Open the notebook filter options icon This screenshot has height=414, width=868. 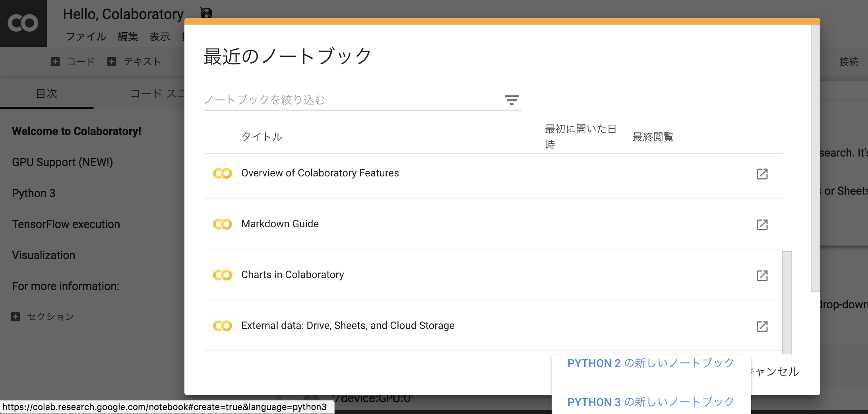[x=511, y=100]
